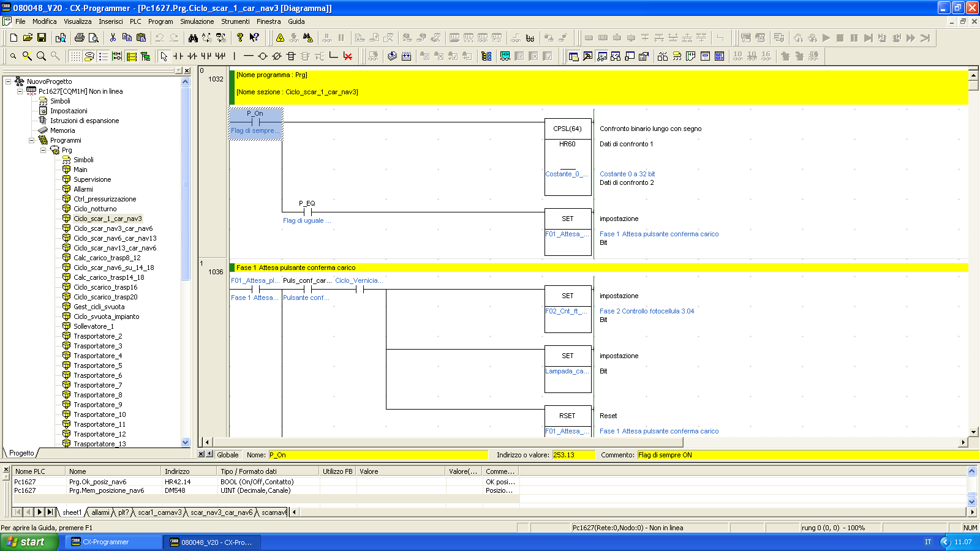The height and width of the screenshot is (551, 980).
Task: Open Ciclo_notturno section in project tree
Action: coord(95,209)
